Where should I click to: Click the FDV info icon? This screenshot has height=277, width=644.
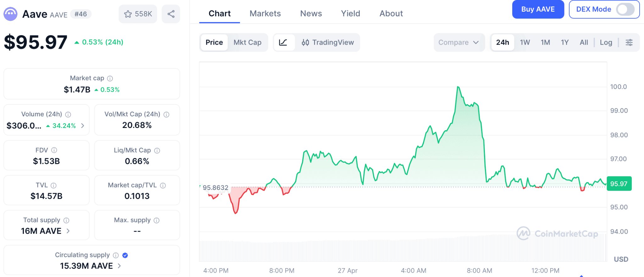point(54,150)
